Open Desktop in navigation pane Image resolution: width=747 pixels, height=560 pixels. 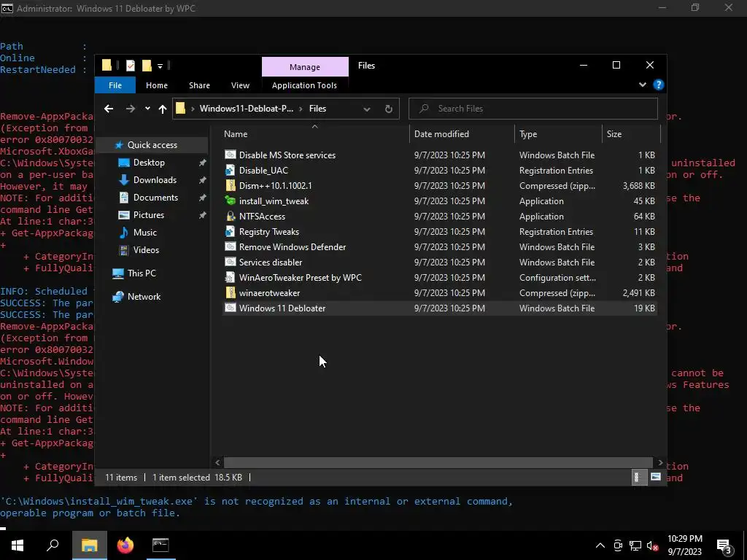click(x=149, y=163)
